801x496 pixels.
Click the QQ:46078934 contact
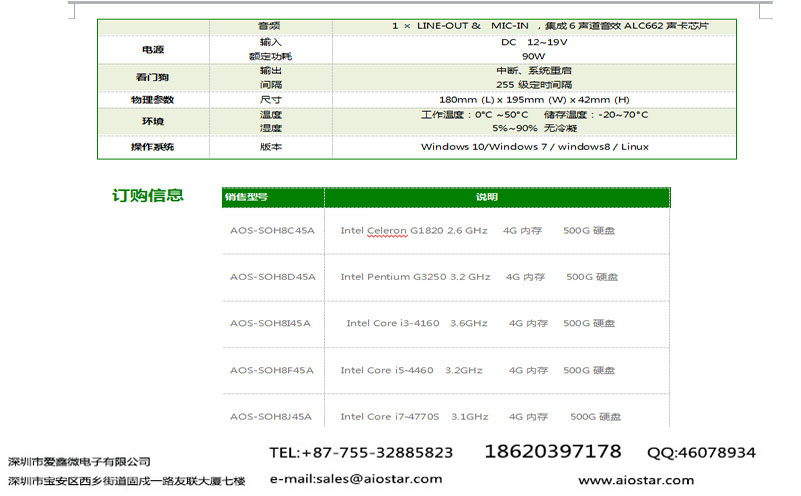pyautogui.click(x=701, y=453)
